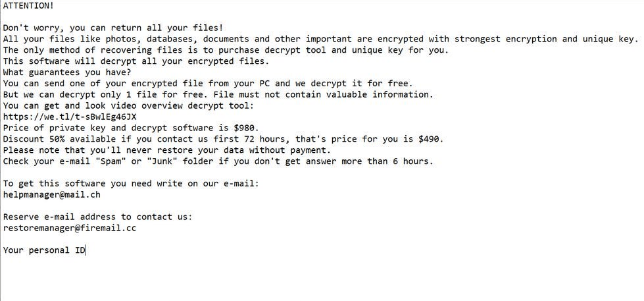Click the line "What guarantees you have?"

(67, 72)
